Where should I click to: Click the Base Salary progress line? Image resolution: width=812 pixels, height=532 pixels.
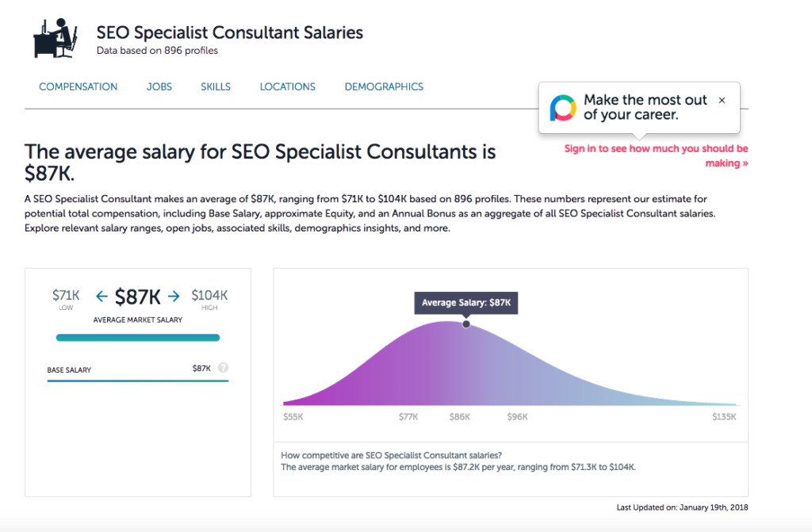138,381
